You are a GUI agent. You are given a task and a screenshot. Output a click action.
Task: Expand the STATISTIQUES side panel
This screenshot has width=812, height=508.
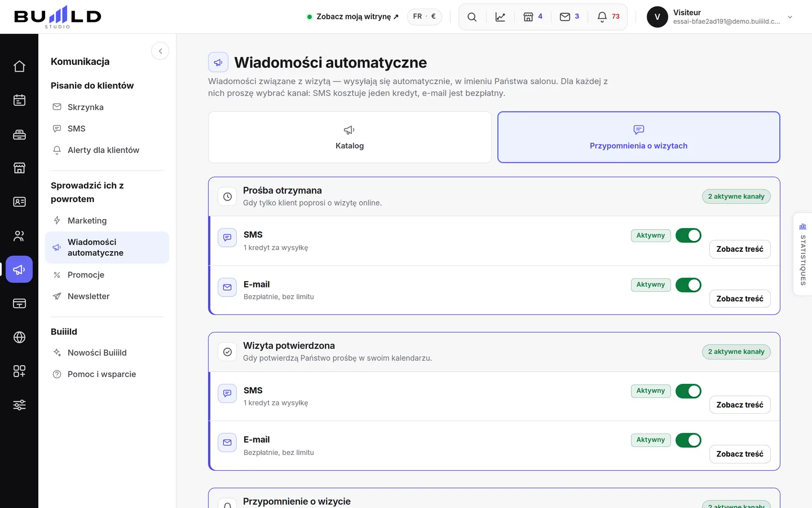point(802,254)
